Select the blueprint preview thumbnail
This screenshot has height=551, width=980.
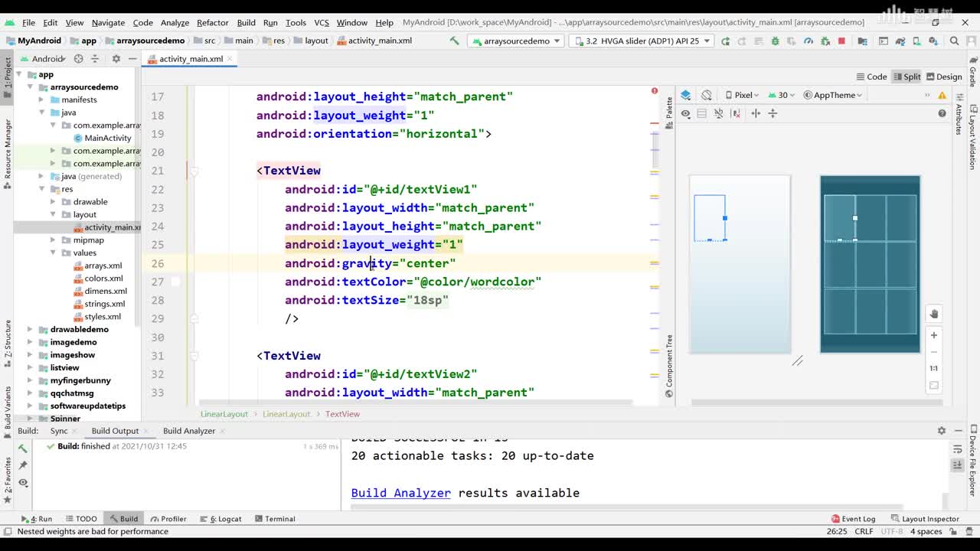click(870, 264)
